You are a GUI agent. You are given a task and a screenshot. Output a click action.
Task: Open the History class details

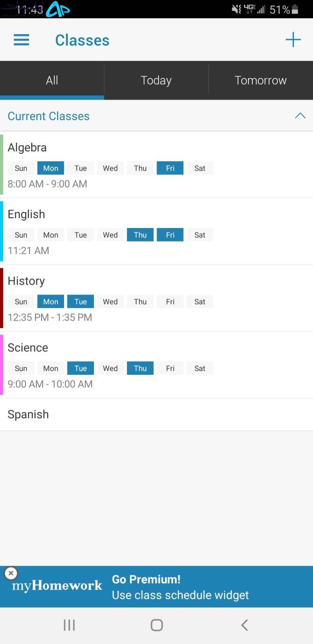coord(156,298)
